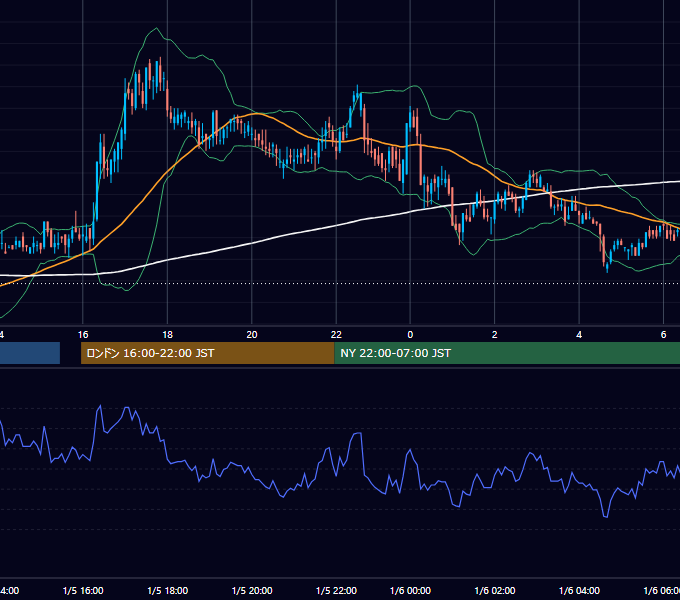This screenshot has width=680, height=600.
Task: Click the 1/6 00:00 label on the lower axis
Action: tap(410, 591)
